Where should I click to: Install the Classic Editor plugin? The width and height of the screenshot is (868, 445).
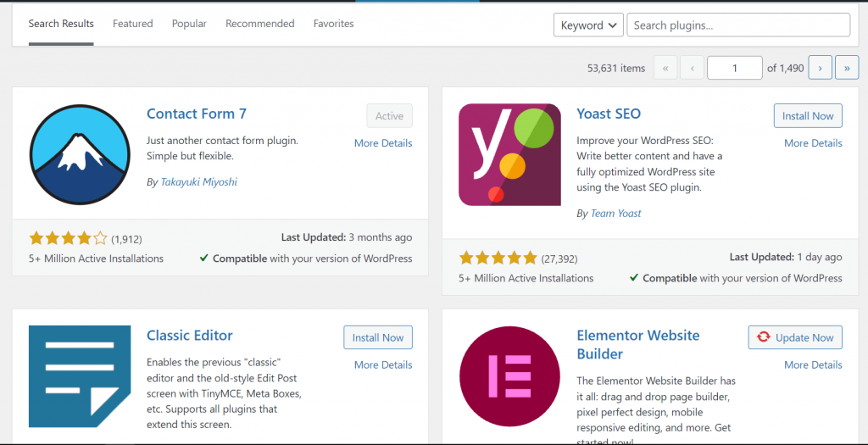pos(378,337)
